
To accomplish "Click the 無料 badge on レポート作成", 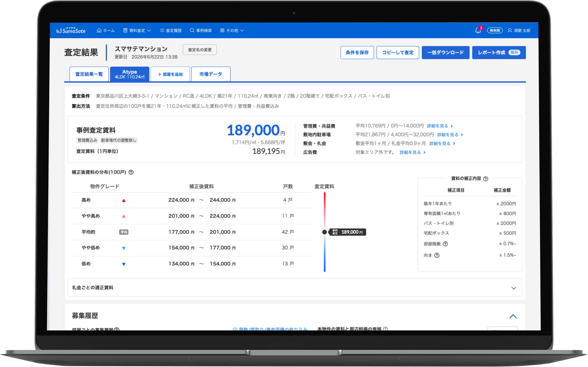I will (514, 53).
